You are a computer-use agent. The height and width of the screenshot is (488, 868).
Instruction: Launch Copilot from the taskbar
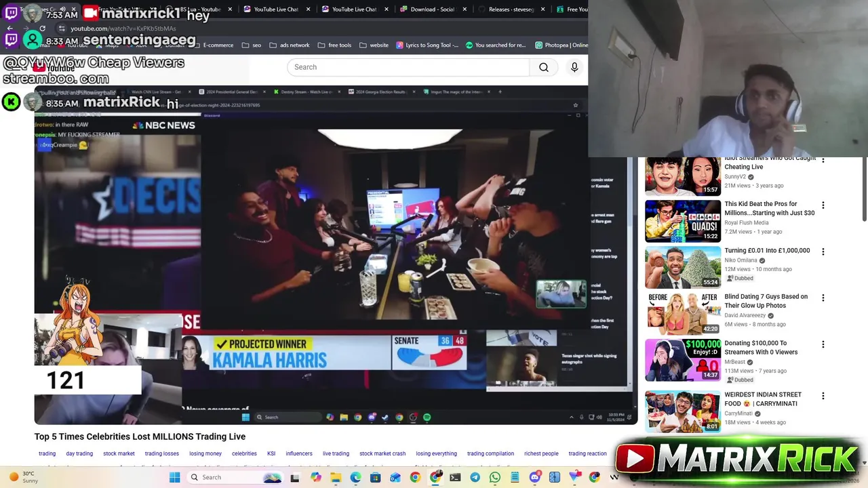(x=315, y=477)
